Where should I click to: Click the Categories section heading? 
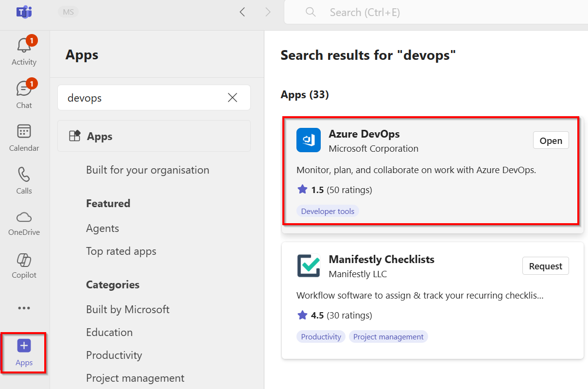(113, 284)
